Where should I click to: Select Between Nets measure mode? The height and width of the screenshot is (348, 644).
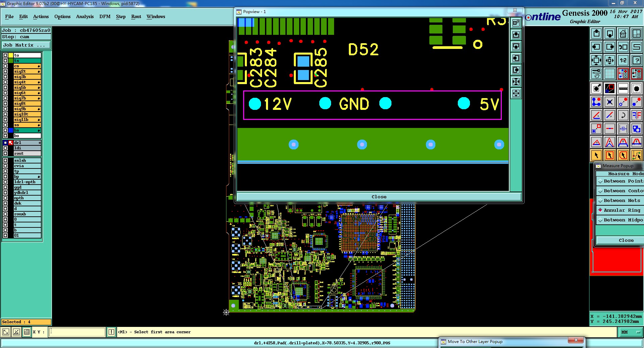tap(620, 200)
